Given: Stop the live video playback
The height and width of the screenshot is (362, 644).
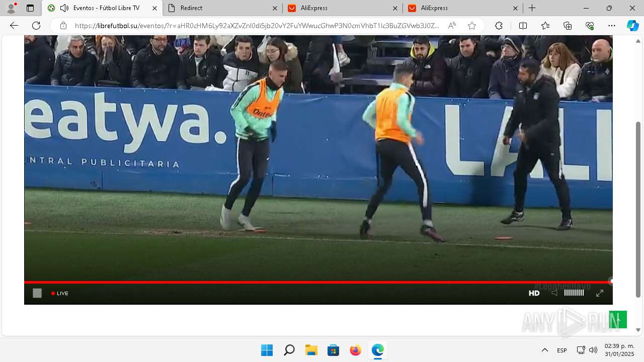Looking at the screenshot, I should (37, 293).
